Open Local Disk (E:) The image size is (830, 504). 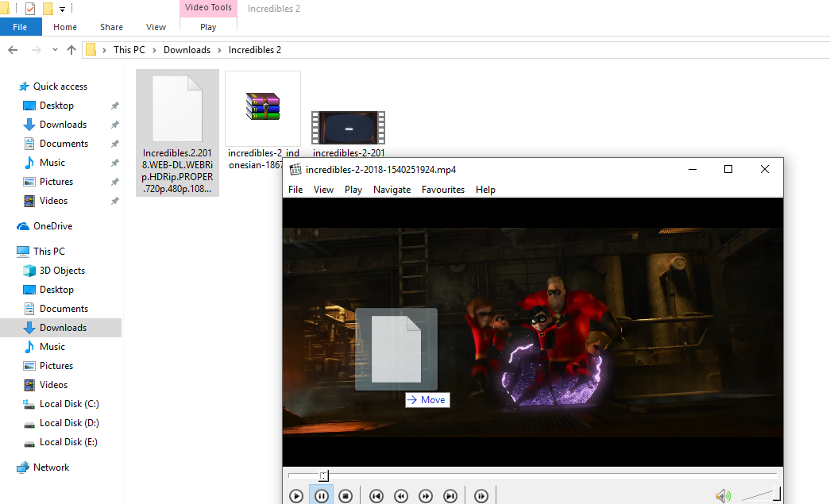pos(68,441)
